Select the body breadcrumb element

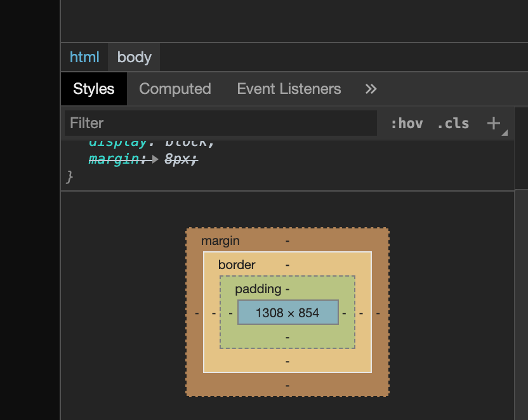(x=135, y=57)
